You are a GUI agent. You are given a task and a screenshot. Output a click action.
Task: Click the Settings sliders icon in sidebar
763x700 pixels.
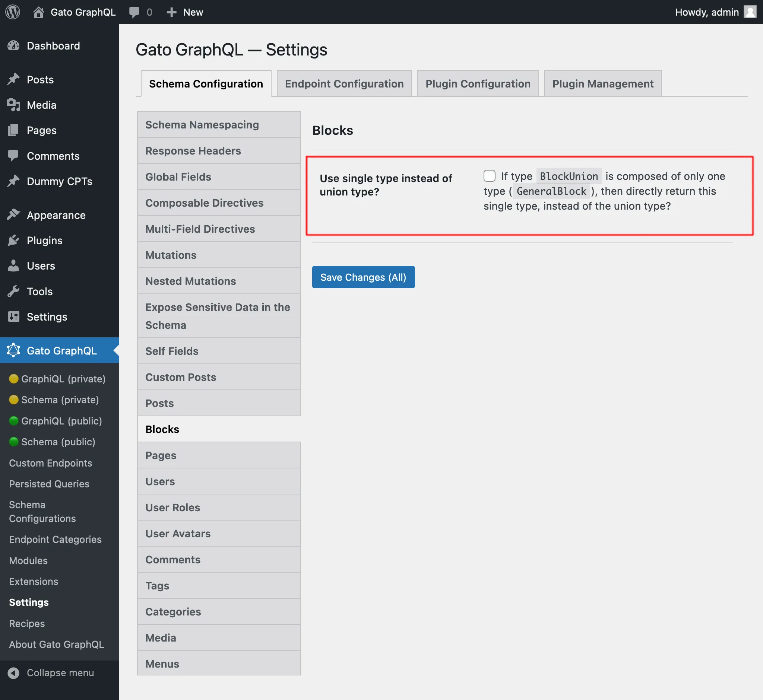(x=13, y=316)
